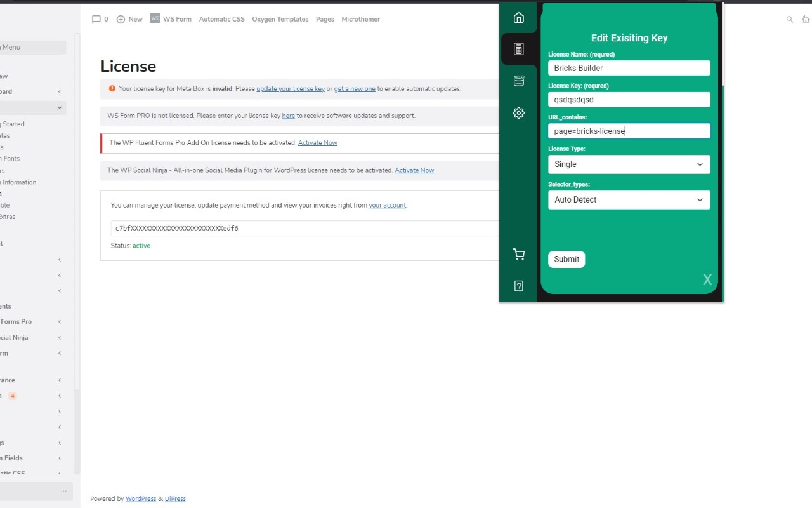Open the database icon in the extension sidebar
The image size is (812, 508).
tap(519, 81)
